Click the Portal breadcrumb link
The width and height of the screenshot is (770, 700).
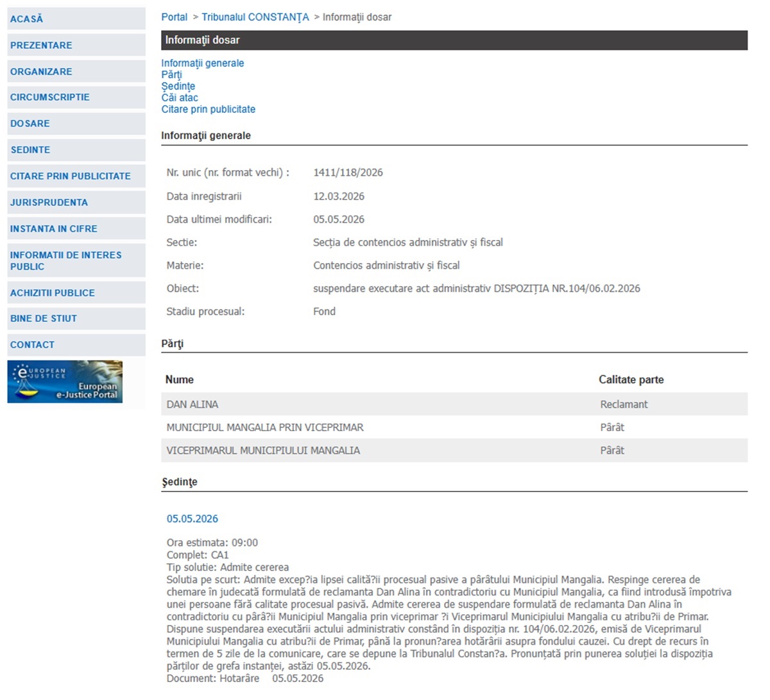pos(175,17)
